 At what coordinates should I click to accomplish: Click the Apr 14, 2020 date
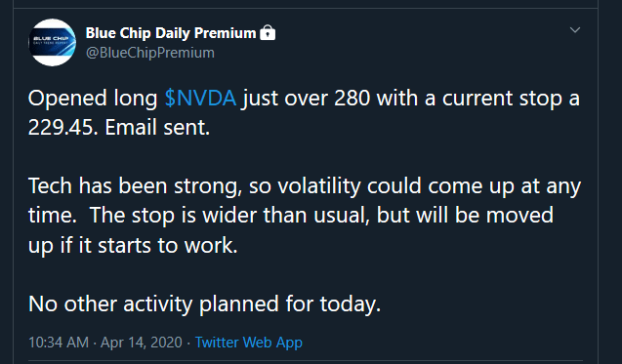[142, 343]
